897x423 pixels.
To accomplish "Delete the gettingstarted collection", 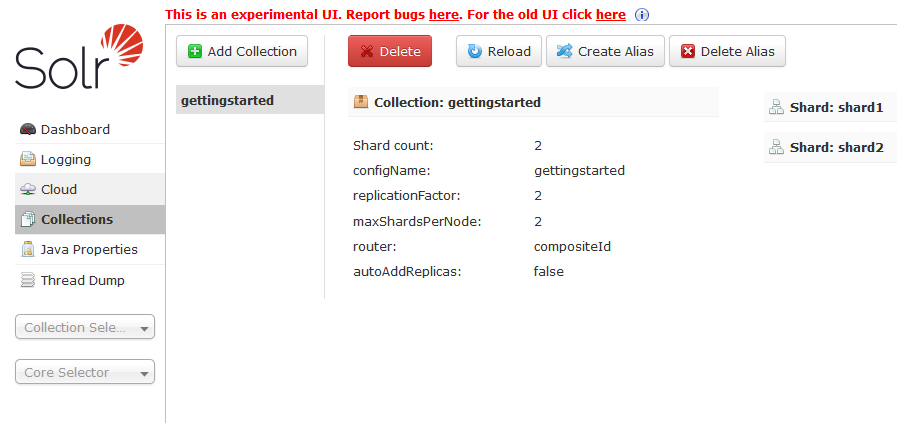I will pyautogui.click(x=390, y=52).
